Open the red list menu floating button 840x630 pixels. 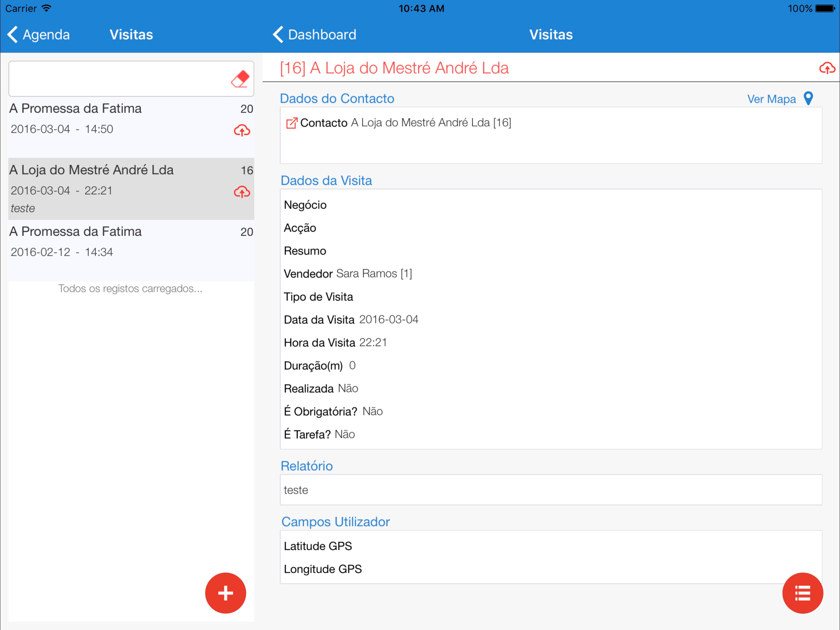click(x=802, y=593)
